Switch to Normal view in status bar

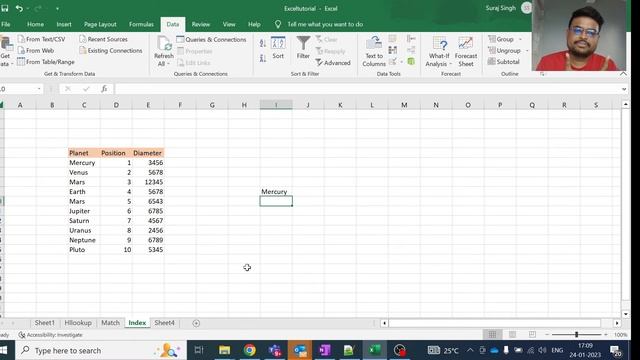pyautogui.click(x=492, y=335)
